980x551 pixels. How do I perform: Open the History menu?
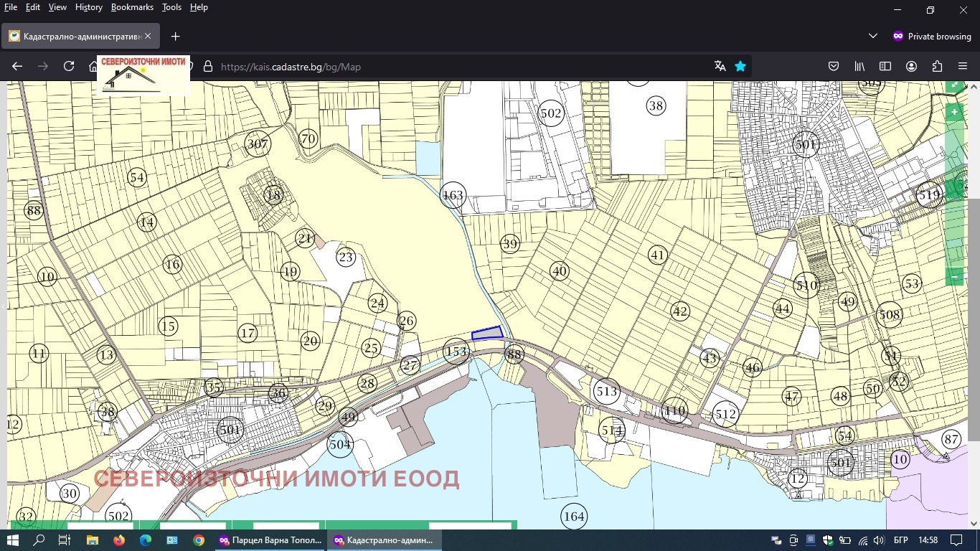coord(88,7)
